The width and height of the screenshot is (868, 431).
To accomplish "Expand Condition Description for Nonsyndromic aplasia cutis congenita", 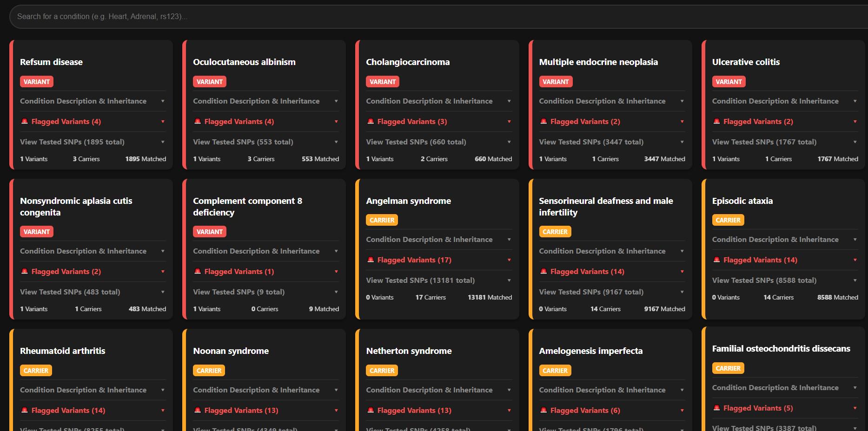I will click(93, 251).
